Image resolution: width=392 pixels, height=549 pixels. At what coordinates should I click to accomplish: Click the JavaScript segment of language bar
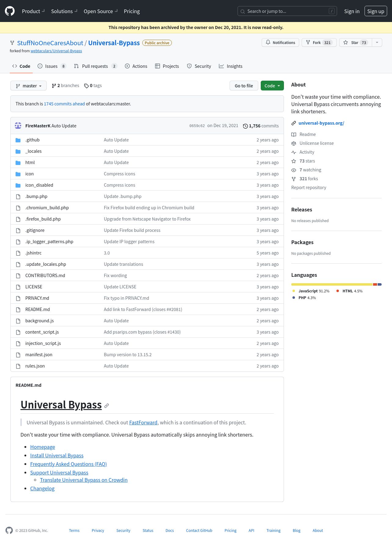[x=332, y=284]
